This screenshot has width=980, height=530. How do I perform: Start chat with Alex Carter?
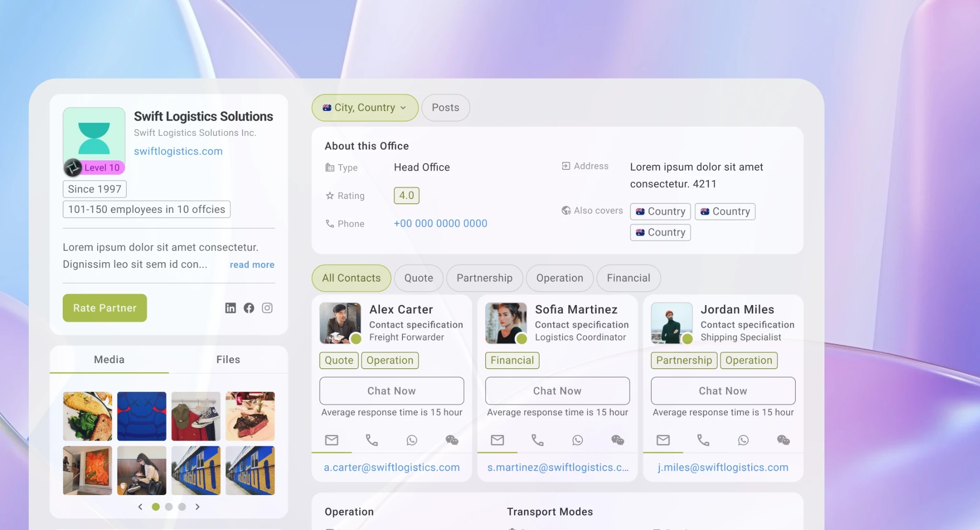pyautogui.click(x=392, y=391)
